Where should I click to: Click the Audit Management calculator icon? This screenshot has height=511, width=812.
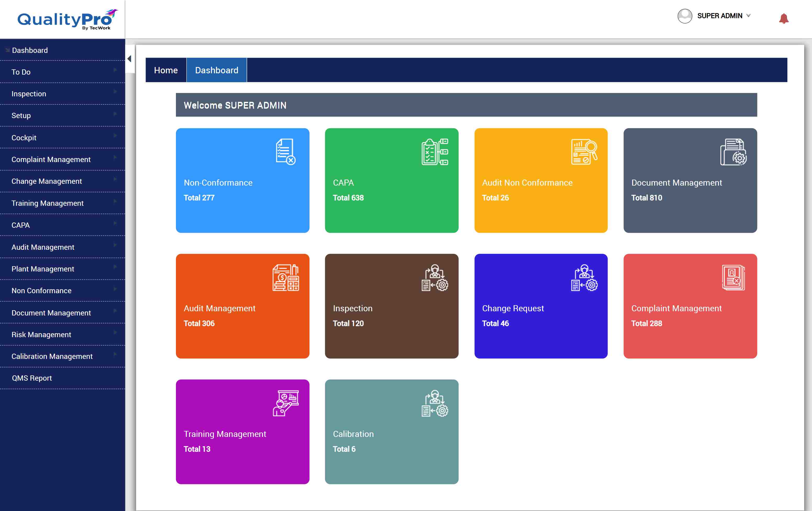(x=285, y=277)
